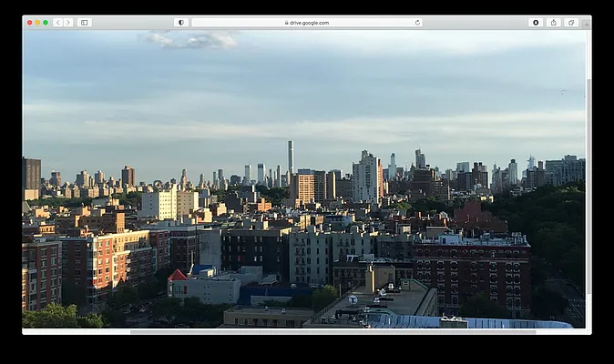Enter full screen with the green button
614x364 pixels.
coord(46,23)
